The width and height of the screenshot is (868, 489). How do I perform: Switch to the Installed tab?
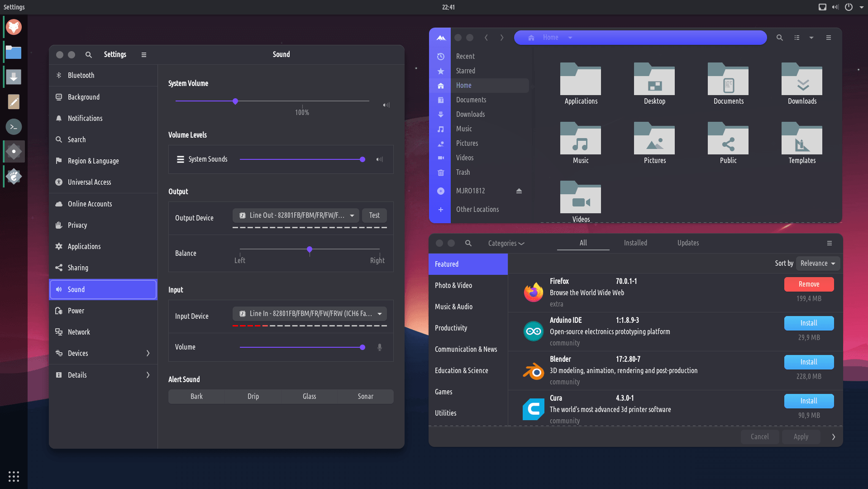tap(635, 243)
